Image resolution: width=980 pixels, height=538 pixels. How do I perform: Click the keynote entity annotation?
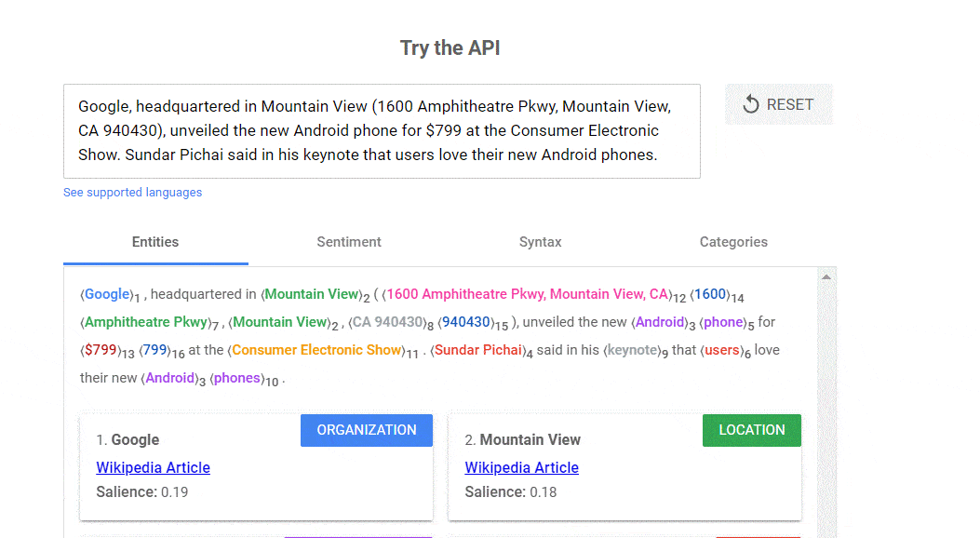coord(633,350)
